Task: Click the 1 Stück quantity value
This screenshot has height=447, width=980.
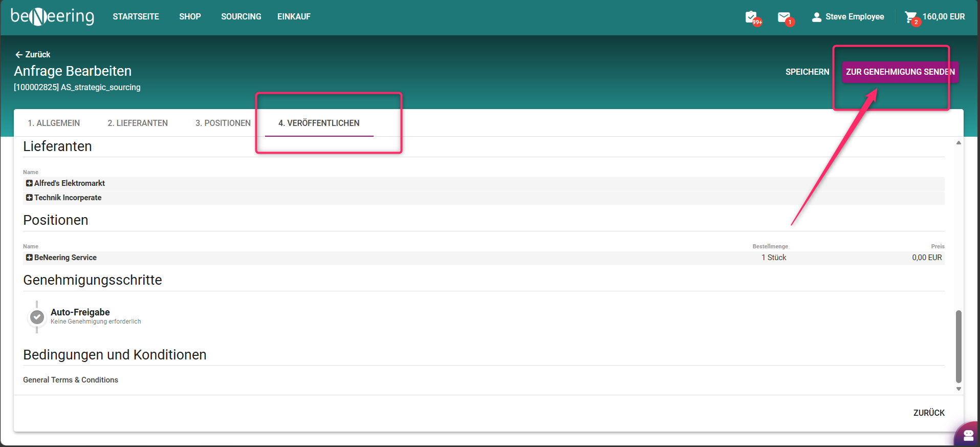Action: click(x=774, y=258)
